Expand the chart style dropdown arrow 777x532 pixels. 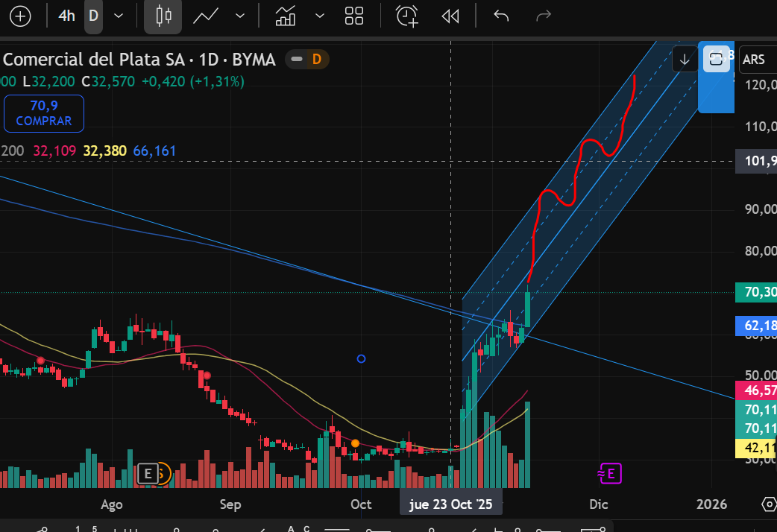coord(240,16)
